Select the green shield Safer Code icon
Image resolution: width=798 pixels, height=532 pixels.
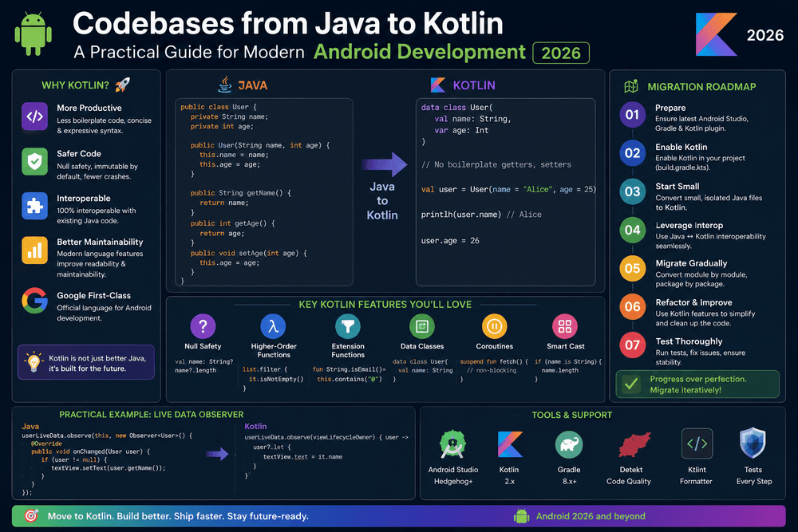34,162
